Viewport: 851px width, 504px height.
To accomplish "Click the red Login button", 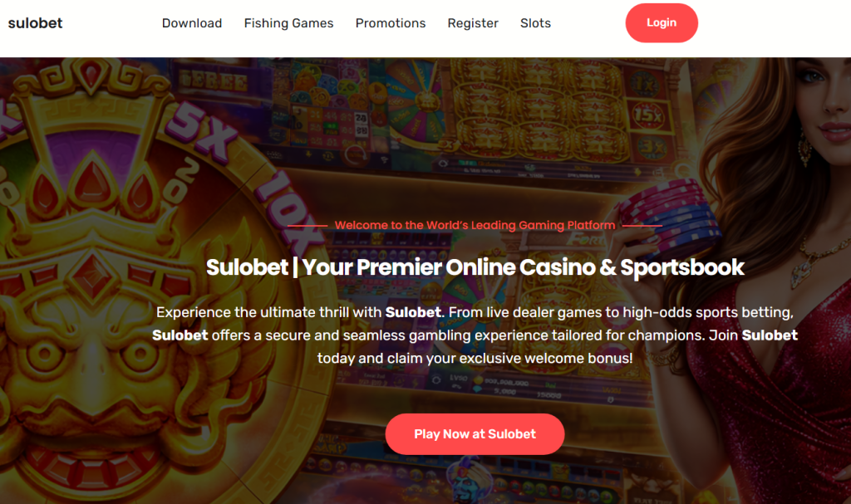I will pos(662,22).
